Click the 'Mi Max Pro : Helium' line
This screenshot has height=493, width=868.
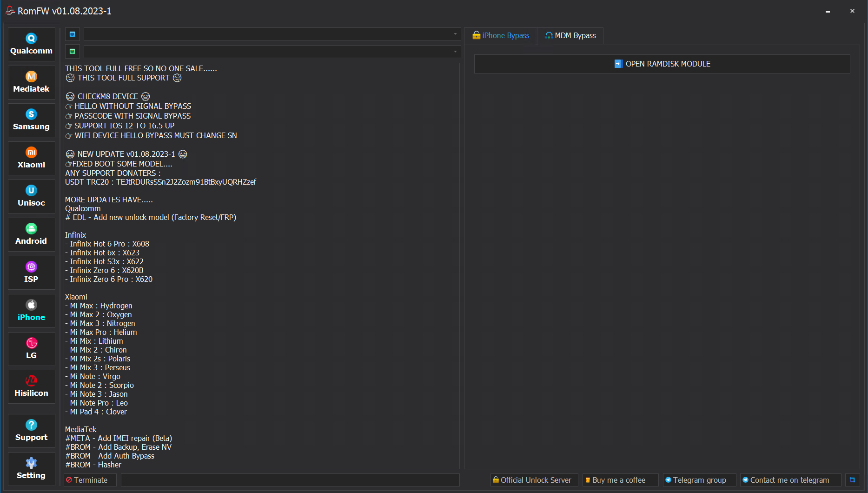pos(101,332)
